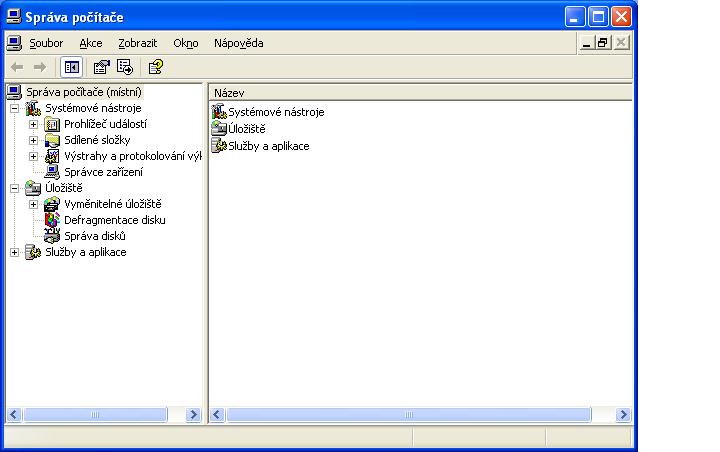Select Správce zařízení tree label
The width and height of the screenshot is (720, 452).
103,172
